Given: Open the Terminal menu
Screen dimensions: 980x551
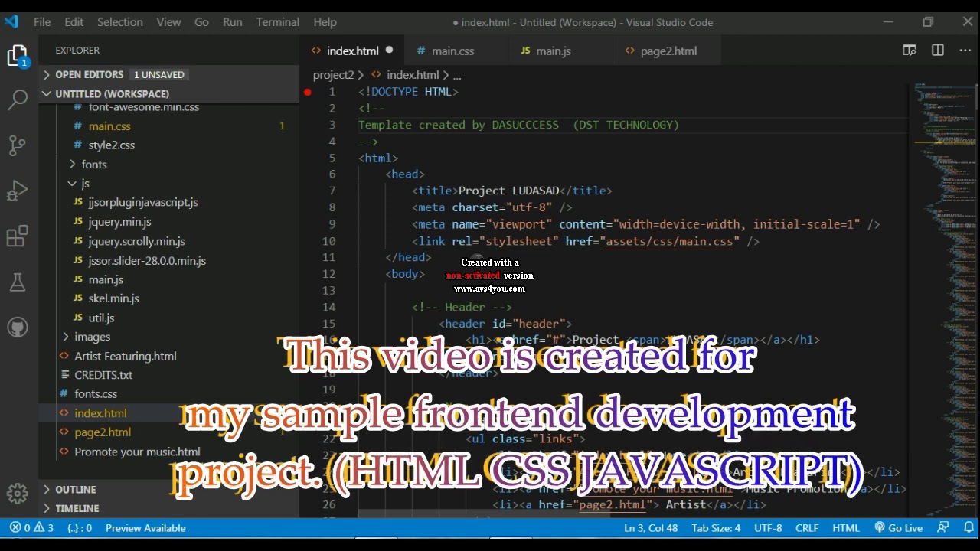Looking at the screenshot, I should point(278,22).
